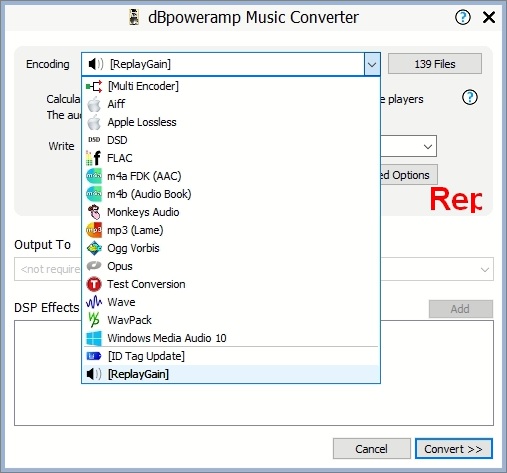Click the red T Test Conversion icon

94,284
